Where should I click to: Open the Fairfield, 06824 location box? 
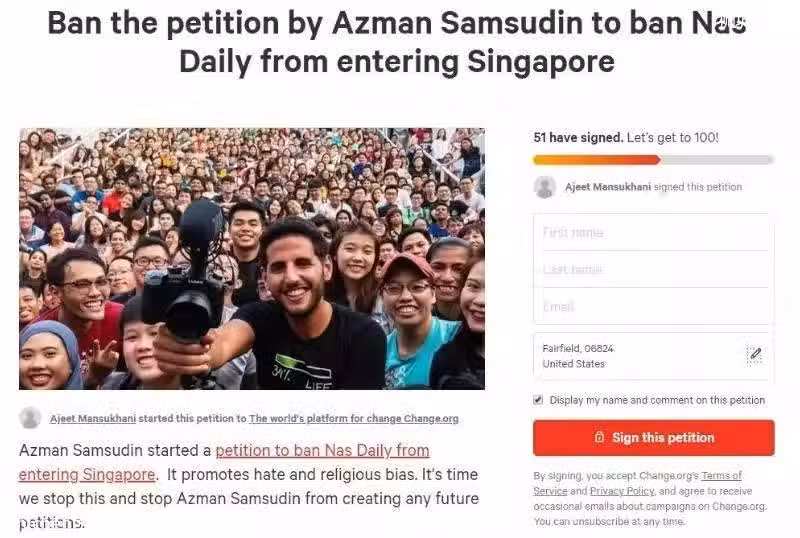tap(654, 356)
